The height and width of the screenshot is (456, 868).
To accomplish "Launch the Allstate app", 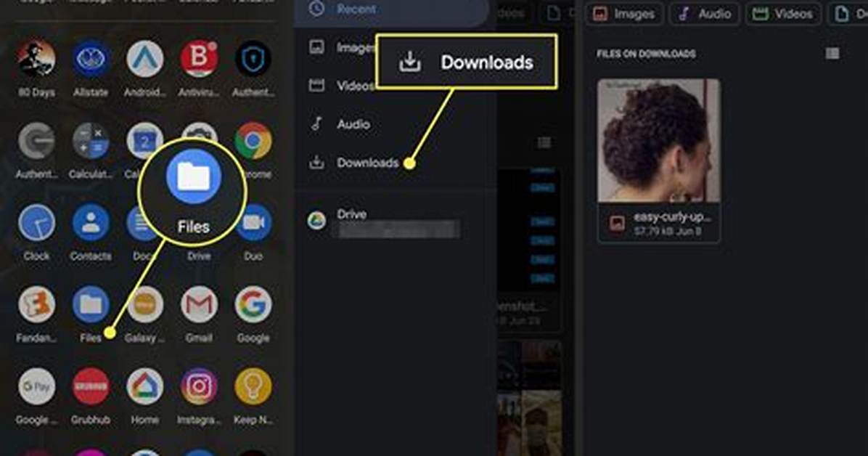I will pyautogui.click(x=90, y=58).
